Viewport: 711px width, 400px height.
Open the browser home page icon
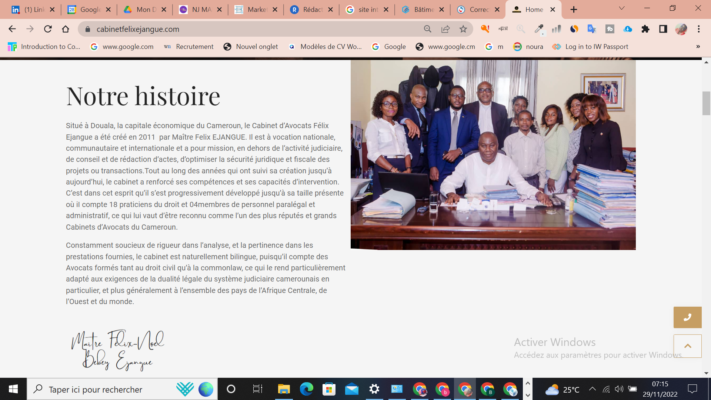click(66, 29)
